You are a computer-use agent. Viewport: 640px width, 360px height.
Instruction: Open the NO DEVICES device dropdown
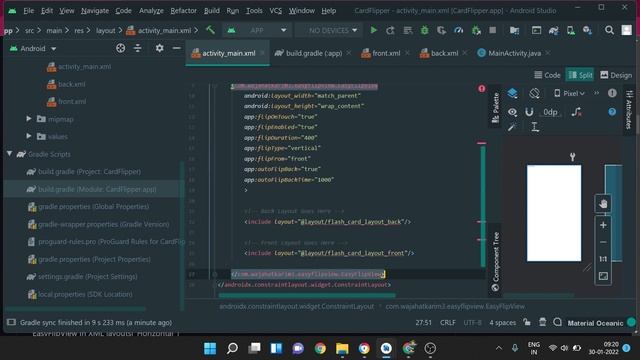coord(328,30)
